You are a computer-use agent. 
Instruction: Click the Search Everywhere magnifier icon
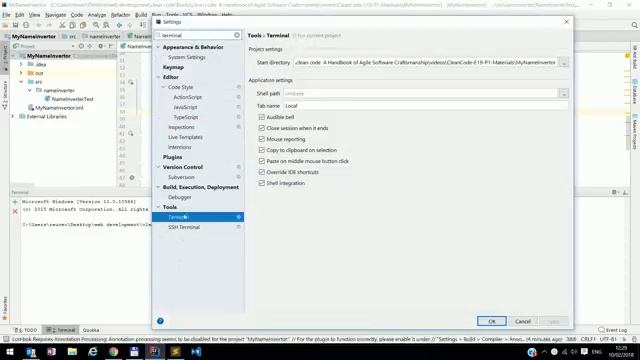coord(634,25)
